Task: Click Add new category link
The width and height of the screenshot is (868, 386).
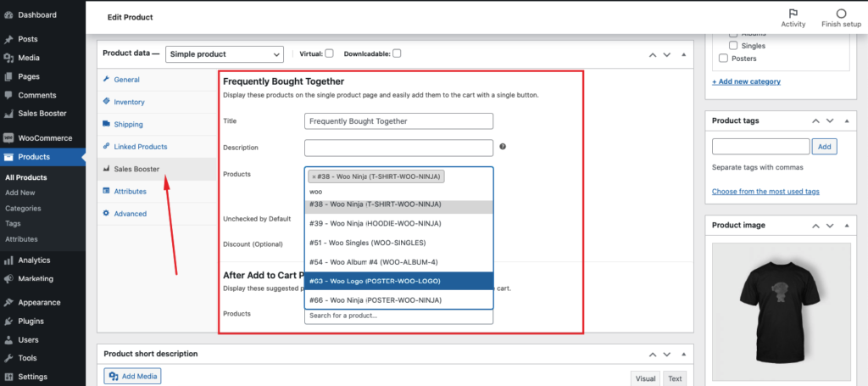Action: pos(746,81)
